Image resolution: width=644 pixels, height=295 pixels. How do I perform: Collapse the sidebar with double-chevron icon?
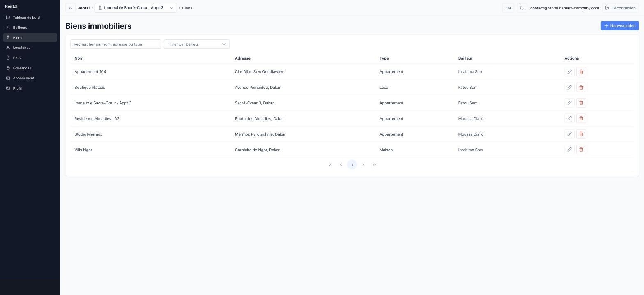70,8
